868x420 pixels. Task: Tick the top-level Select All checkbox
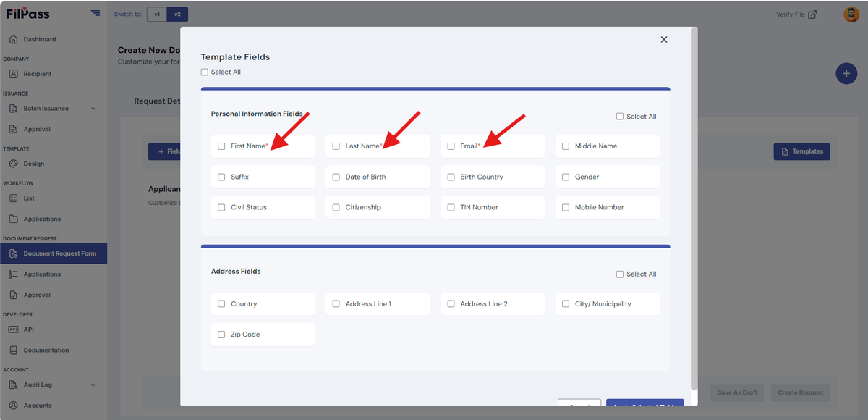205,72
